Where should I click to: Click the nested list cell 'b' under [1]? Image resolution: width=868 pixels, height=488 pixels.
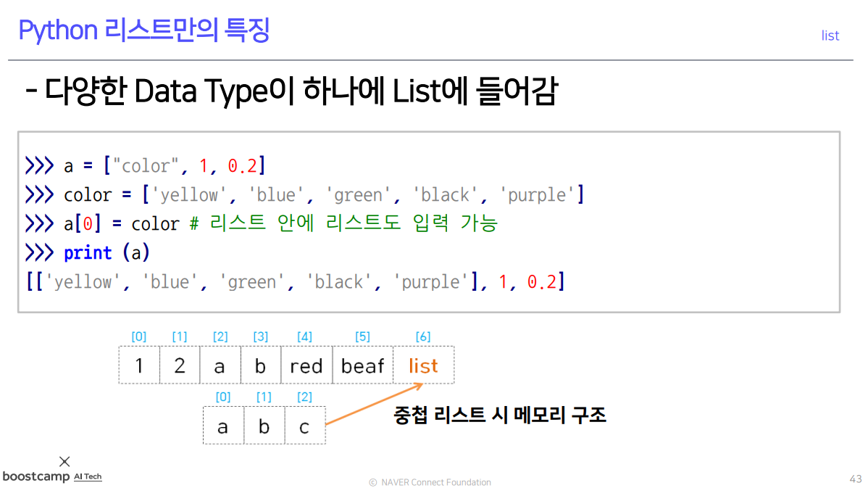[264, 426]
